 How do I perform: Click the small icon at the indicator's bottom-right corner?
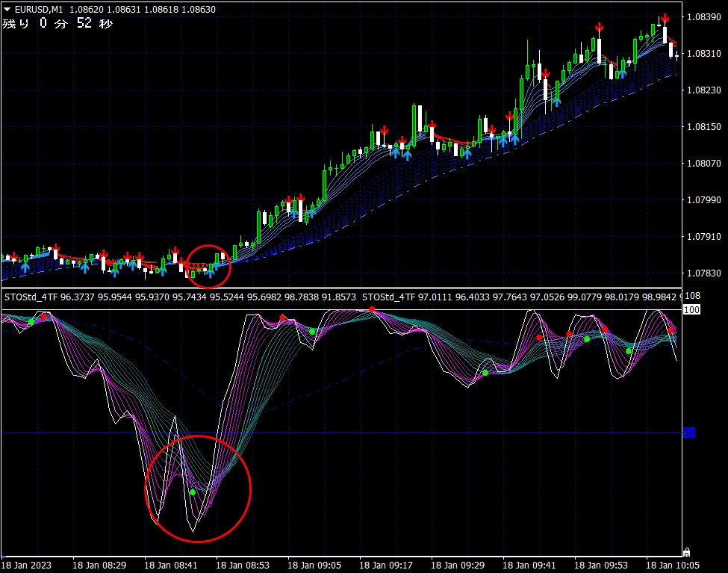[x=688, y=551]
